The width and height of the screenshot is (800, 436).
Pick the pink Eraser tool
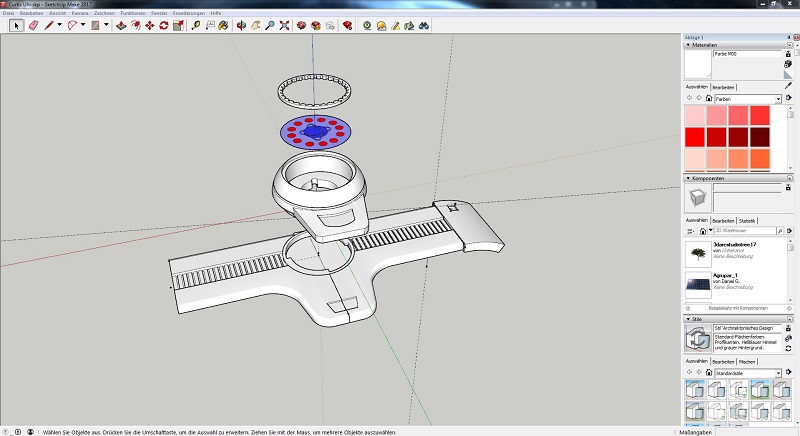point(32,25)
